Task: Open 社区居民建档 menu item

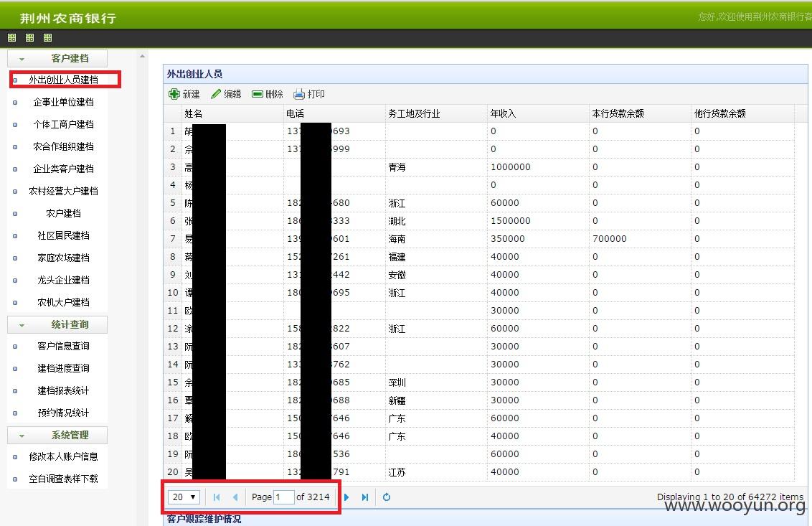Action: coord(63,236)
